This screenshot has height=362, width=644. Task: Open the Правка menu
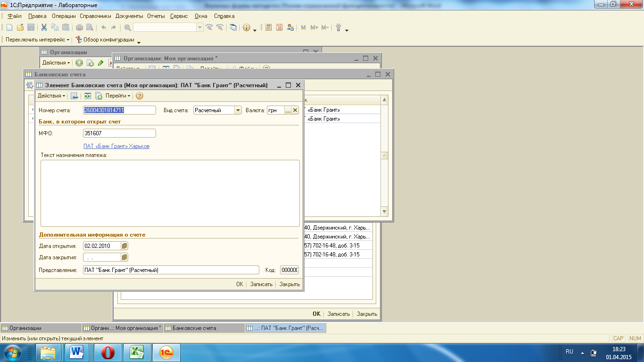37,16
